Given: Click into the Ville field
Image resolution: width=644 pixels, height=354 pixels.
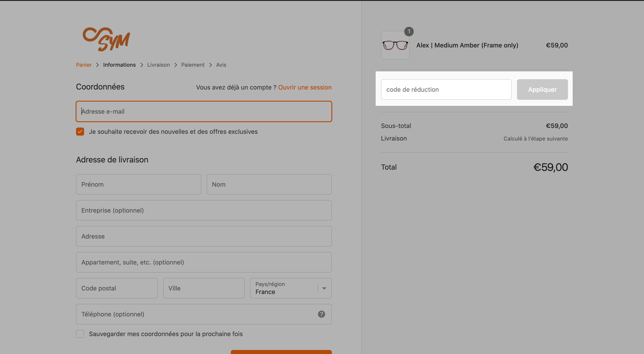Looking at the screenshot, I should click(x=204, y=288).
